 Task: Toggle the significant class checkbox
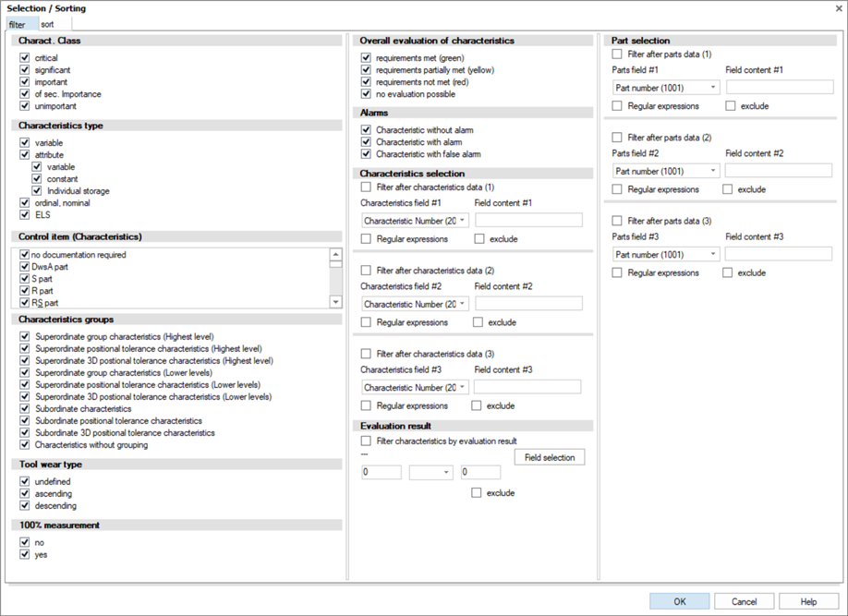point(24,70)
